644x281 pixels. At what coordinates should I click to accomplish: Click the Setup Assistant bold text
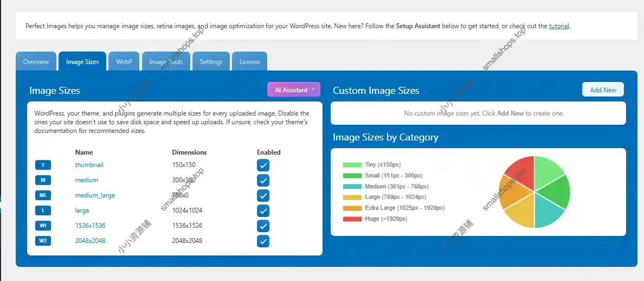click(x=418, y=26)
